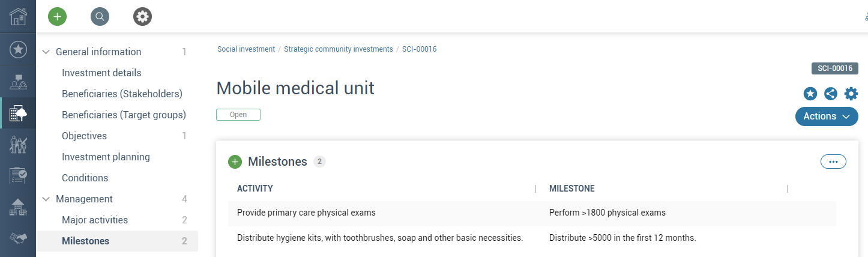The height and width of the screenshot is (257, 868).
Task: Open the Provide primary care physical exams row
Action: click(532, 213)
